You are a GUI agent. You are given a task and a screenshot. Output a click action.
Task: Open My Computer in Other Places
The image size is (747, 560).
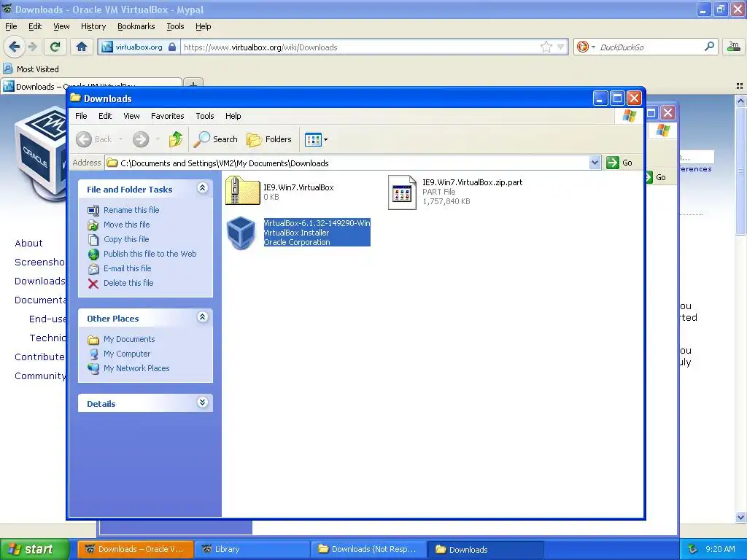tap(127, 354)
